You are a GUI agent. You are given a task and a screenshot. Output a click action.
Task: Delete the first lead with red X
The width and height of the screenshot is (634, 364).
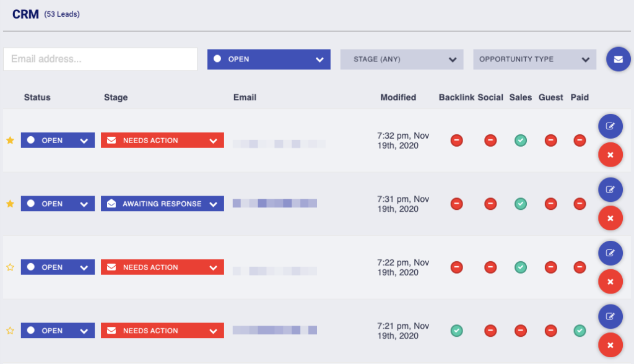610,155
